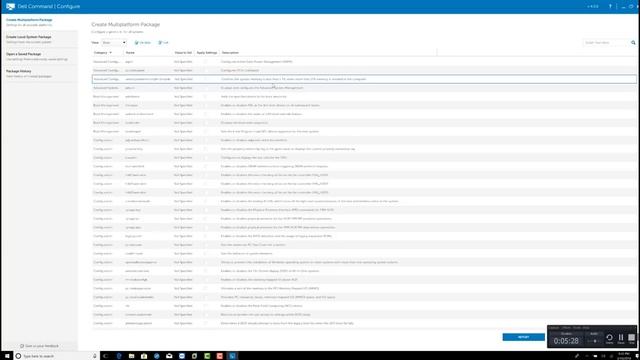Open the Windows Start menu
Viewport: 640px width, 360px height.
click(7, 356)
